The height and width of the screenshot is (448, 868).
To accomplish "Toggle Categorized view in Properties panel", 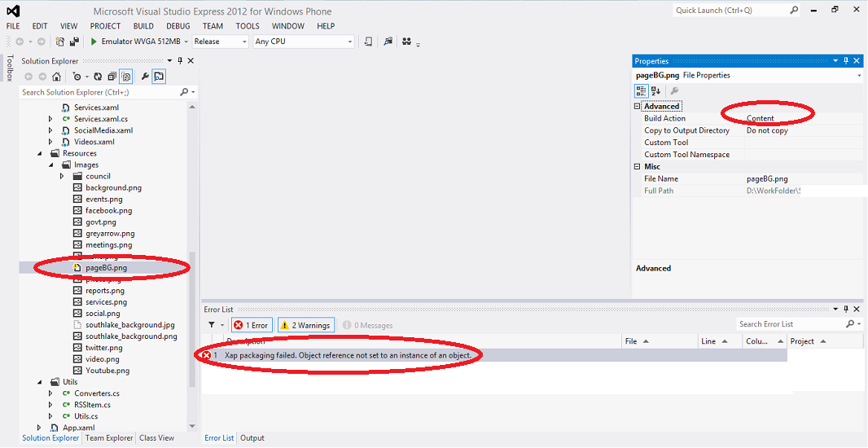I will [641, 90].
